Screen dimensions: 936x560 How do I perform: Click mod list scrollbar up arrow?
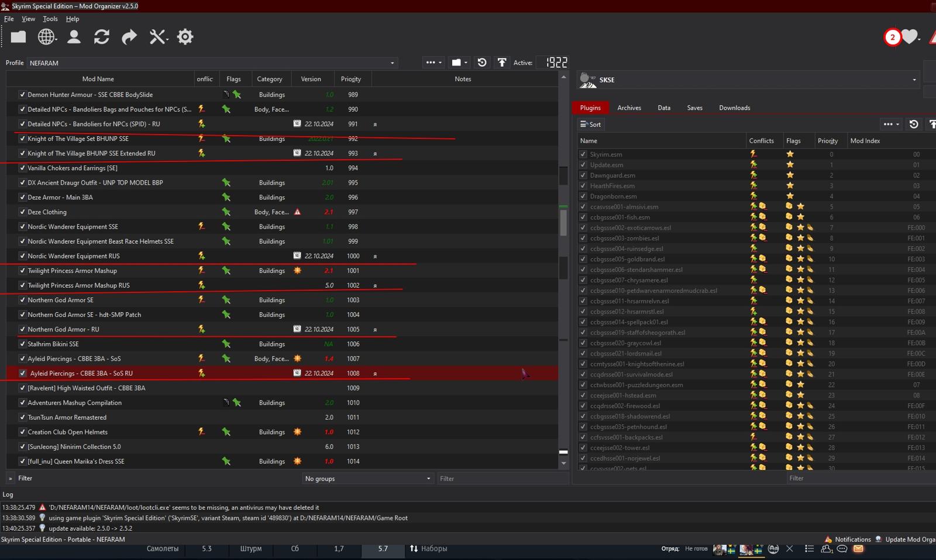click(x=563, y=77)
